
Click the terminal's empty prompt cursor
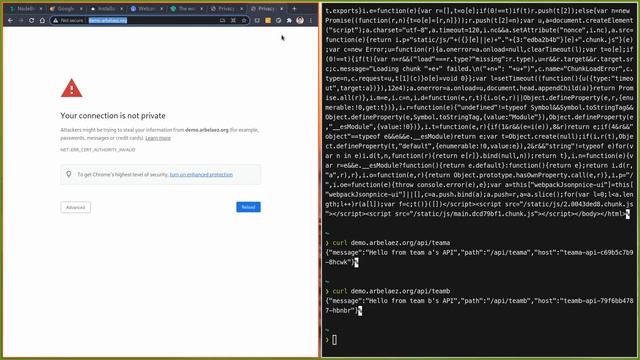[x=334, y=340]
